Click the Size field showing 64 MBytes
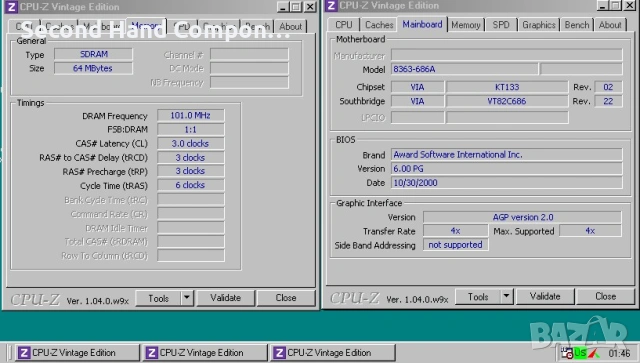Viewport: 640px width, 363px height. pyautogui.click(x=93, y=68)
